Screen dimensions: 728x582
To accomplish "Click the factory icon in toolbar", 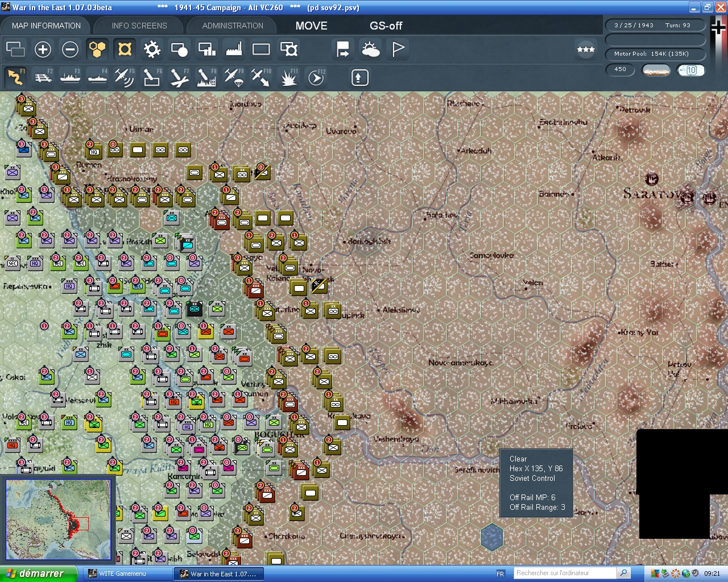I will click(x=234, y=49).
